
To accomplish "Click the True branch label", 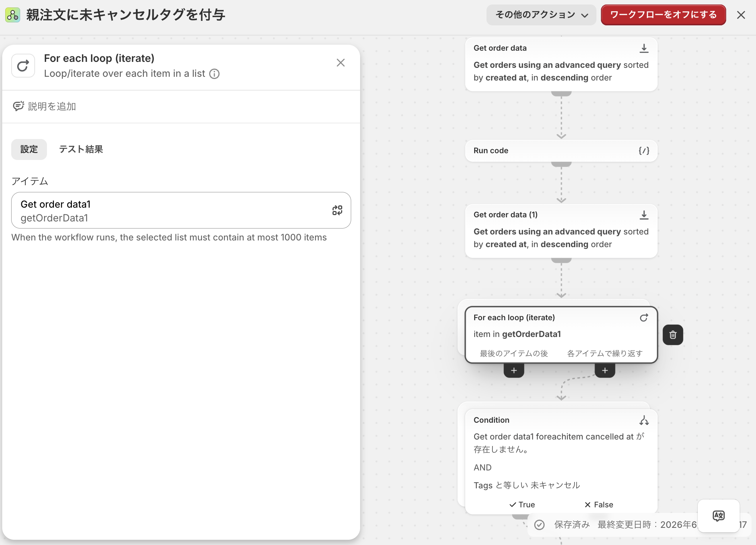I will coord(522,505).
